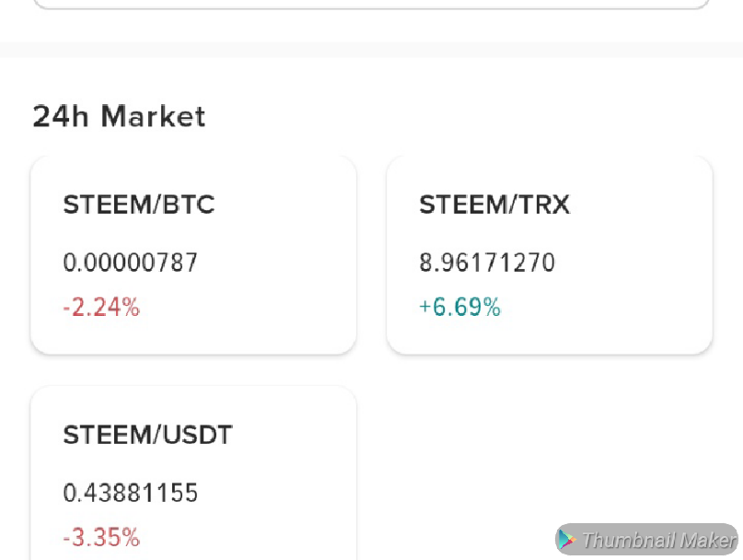
Task: Click the 0.00000787 price value
Action: click(130, 263)
